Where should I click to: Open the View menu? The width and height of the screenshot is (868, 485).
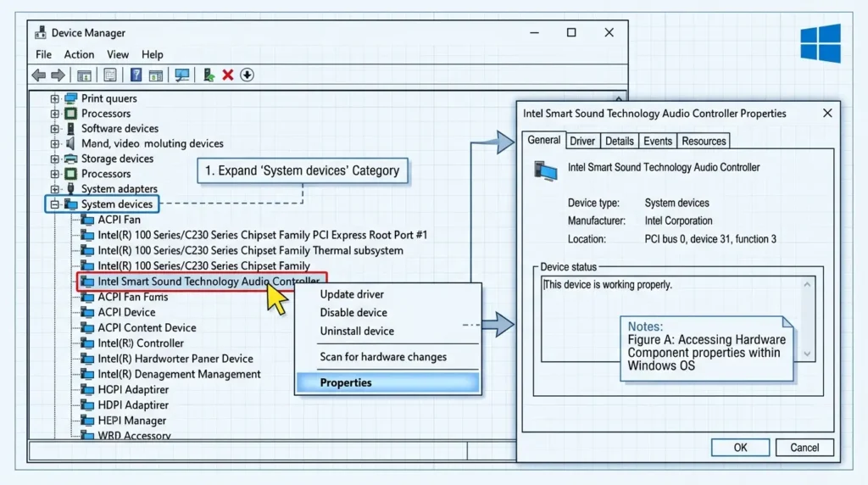(x=117, y=54)
